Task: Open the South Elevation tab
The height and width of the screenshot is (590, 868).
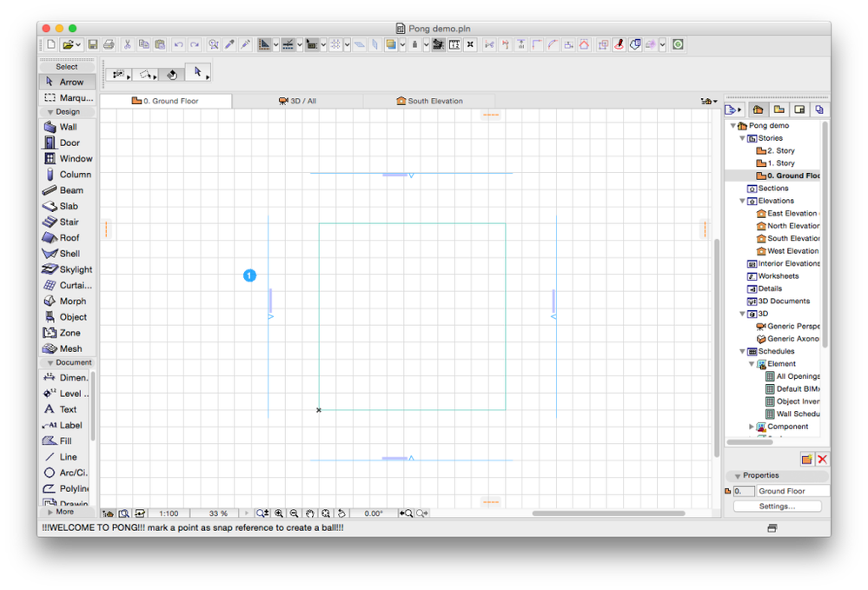Action: (x=429, y=101)
